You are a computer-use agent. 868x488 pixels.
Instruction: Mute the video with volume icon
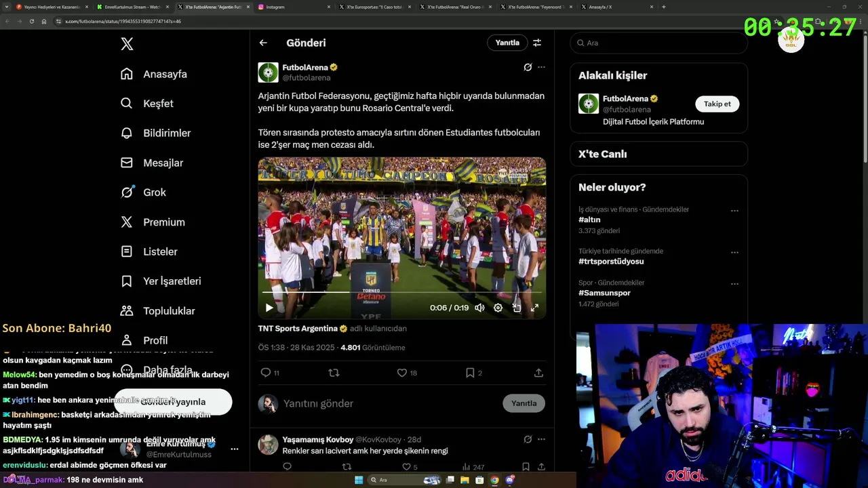click(479, 308)
